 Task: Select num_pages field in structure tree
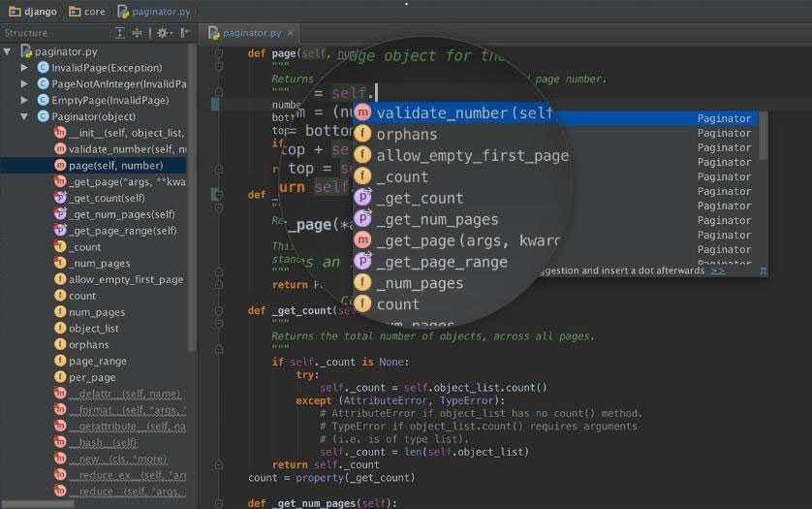coord(97,312)
